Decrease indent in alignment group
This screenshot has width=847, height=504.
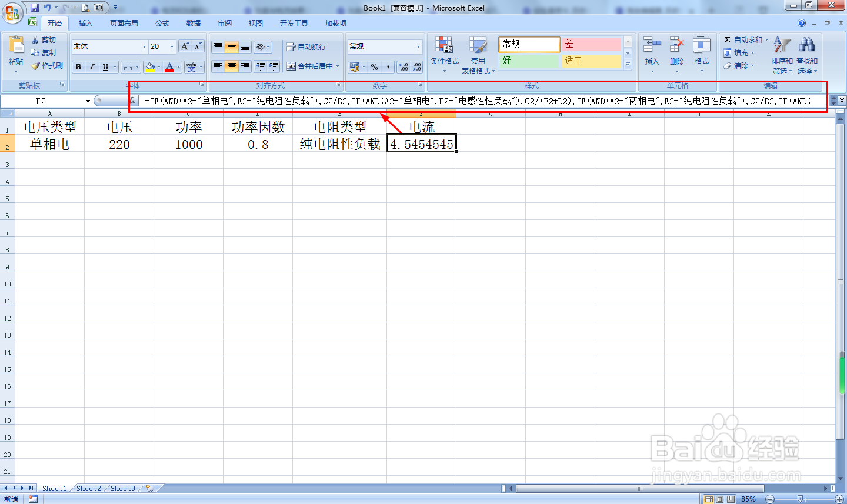261,66
